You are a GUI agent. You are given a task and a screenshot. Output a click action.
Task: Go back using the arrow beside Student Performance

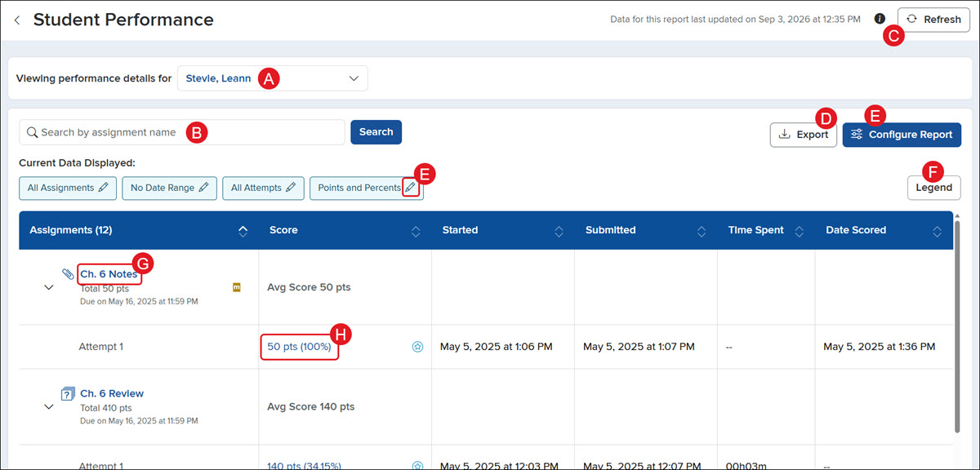[17, 20]
